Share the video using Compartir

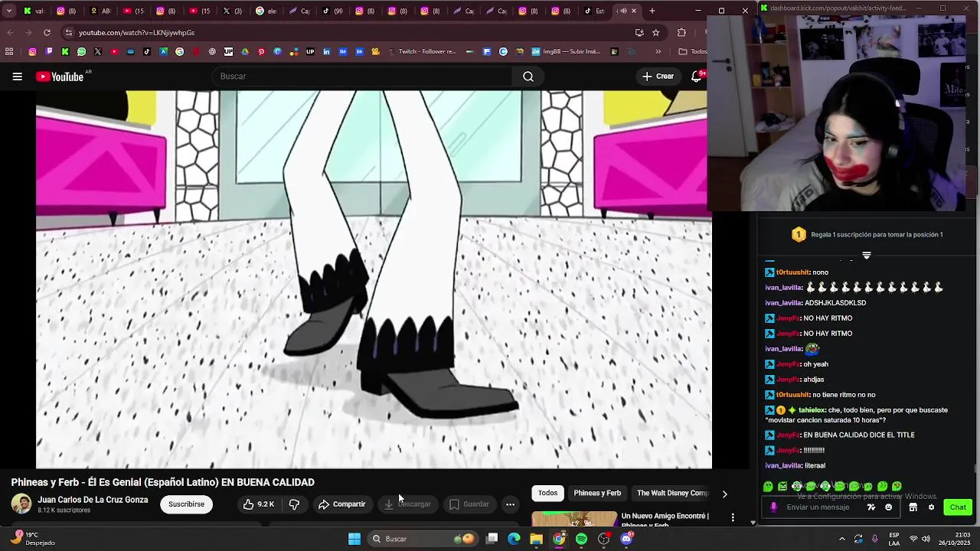pyautogui.click(x=342, y=504)
